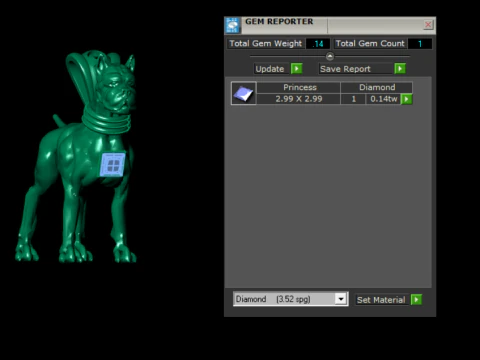This screenshot has height=360, width=480.
Task: Click the material dropdown arrow button
Action: [x=341, y=299]
